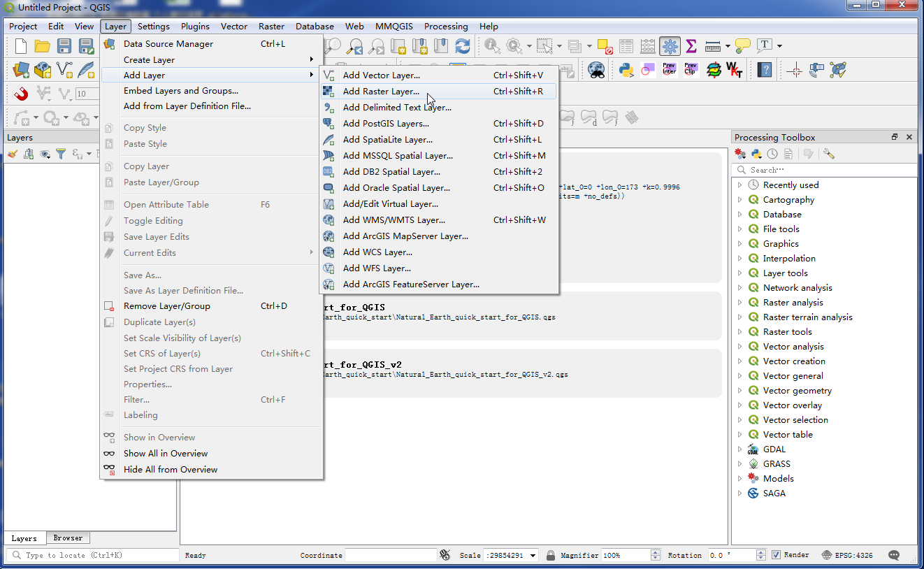924x569 pixels.
Task: Click the Statistical Summary sigma icon
Action: coord(691,47)
